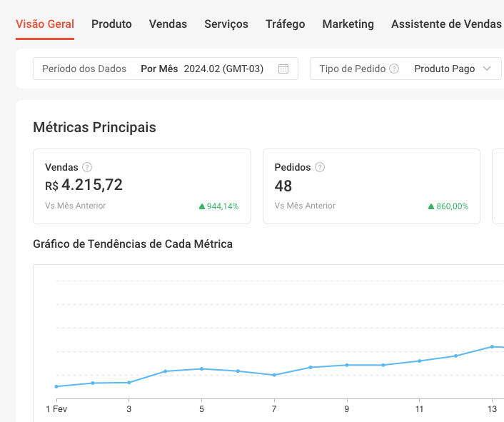Click the chart data point for day 13
Screen dimensions: 504x422
[x=492, y=346]
